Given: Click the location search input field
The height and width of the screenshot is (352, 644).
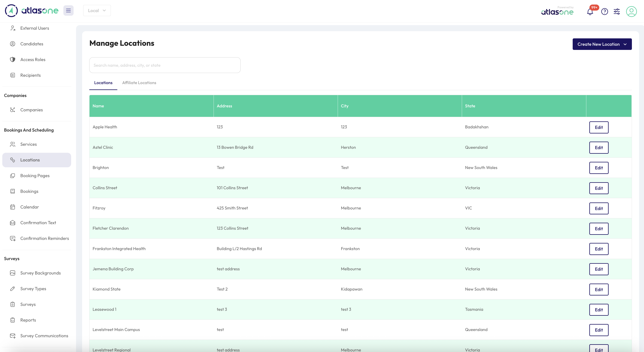Looking at the screenshot, I should tap(165, 65).
